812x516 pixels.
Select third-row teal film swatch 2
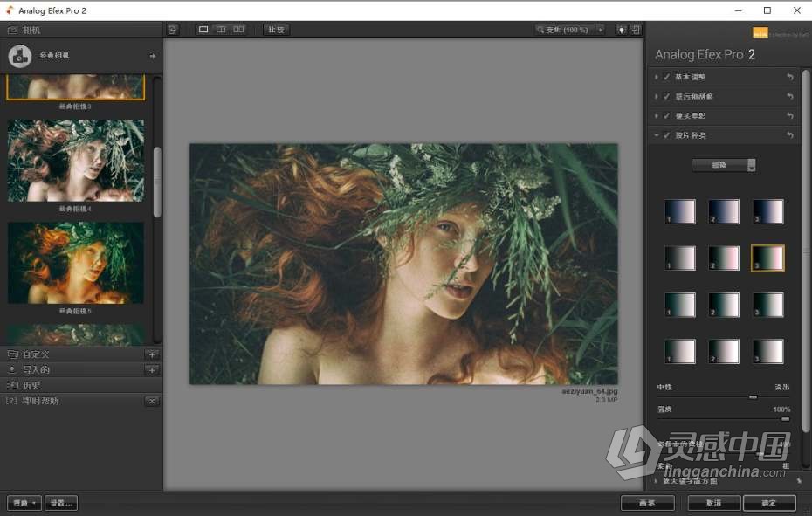pos(724,305)
